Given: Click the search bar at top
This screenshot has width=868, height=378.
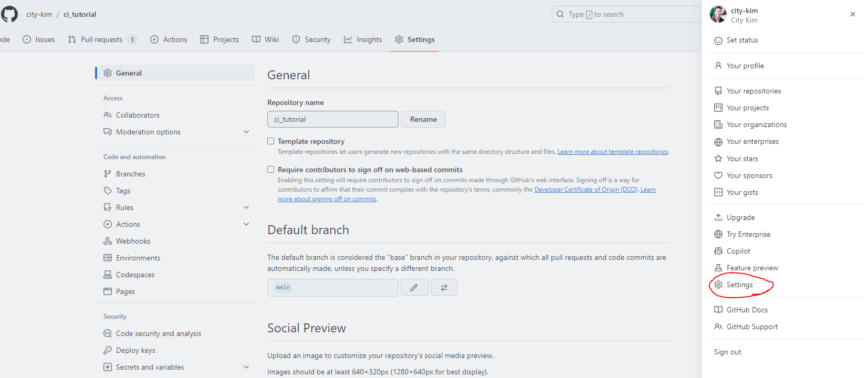Looking at the screenshot, I should click(626, 14).
